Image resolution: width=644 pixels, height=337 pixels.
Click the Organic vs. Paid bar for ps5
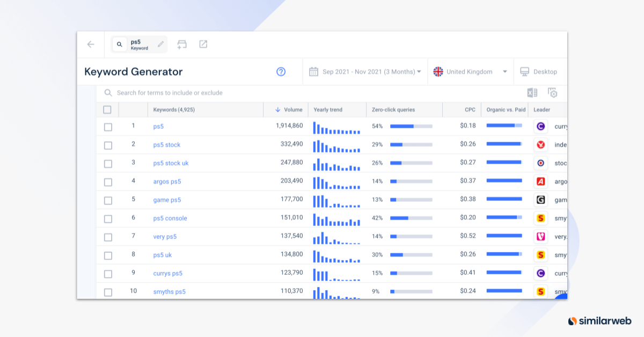[503, 126]
